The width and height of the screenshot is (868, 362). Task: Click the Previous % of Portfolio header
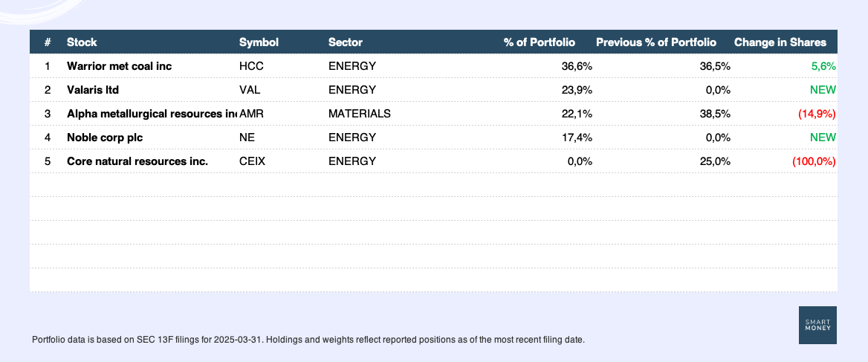(656, 42)
